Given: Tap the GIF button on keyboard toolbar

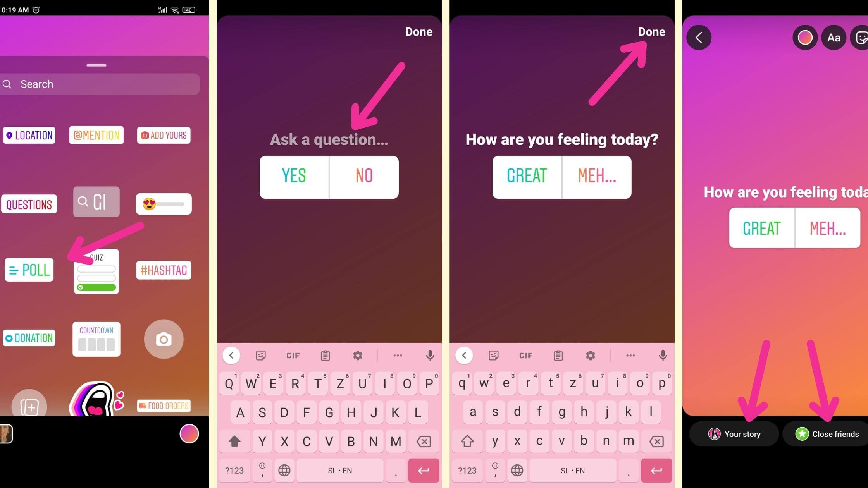Looking at the screenshot, I should 293,355.
